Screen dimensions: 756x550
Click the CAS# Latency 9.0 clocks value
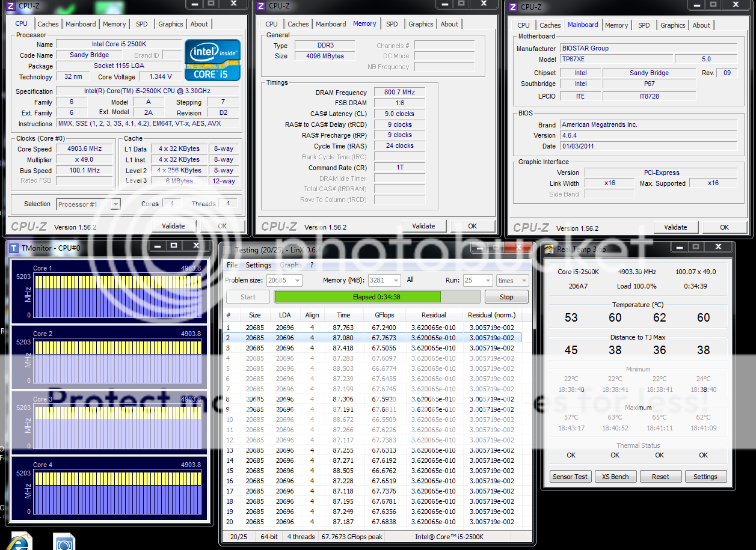pyautogui.click(x=399, y=114)
